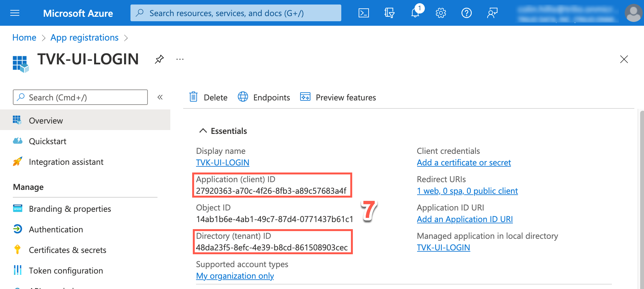Image resolution: width=644 pixels, height=289 pixels.
Task: Focus the top resource search box
Action: (236, 13)
